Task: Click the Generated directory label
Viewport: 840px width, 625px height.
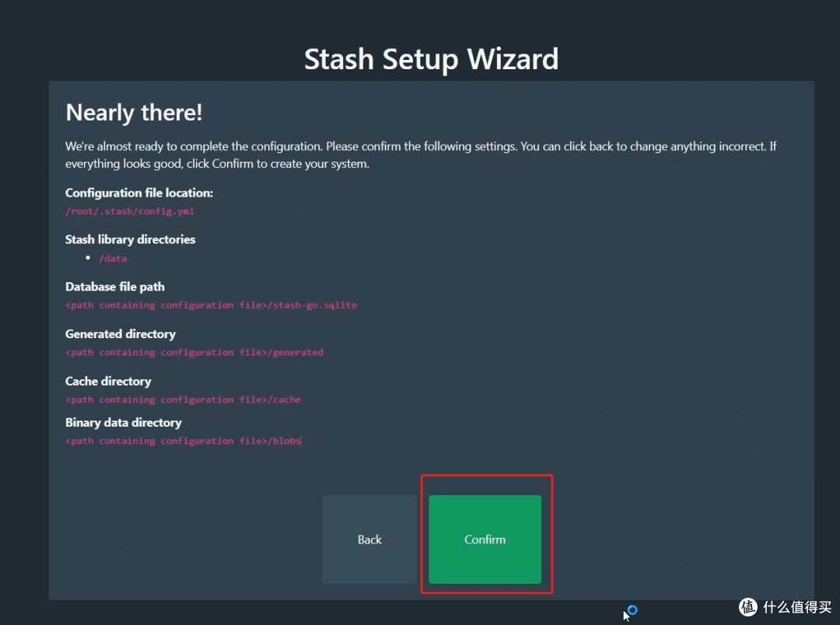Action: tap(120, 334)
